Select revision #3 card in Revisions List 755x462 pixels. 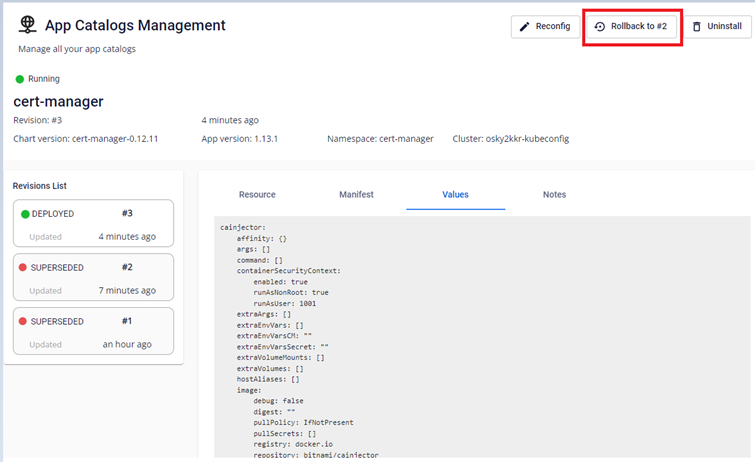point(94,224)
